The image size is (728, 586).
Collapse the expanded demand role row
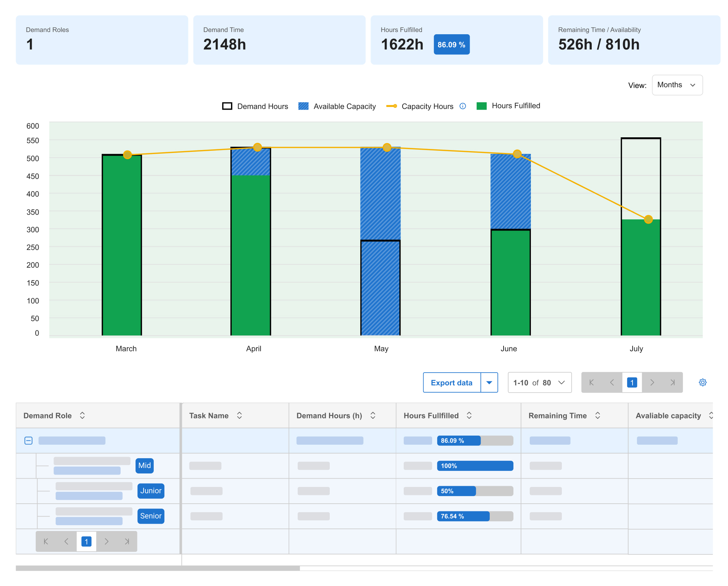click(28, 441)
